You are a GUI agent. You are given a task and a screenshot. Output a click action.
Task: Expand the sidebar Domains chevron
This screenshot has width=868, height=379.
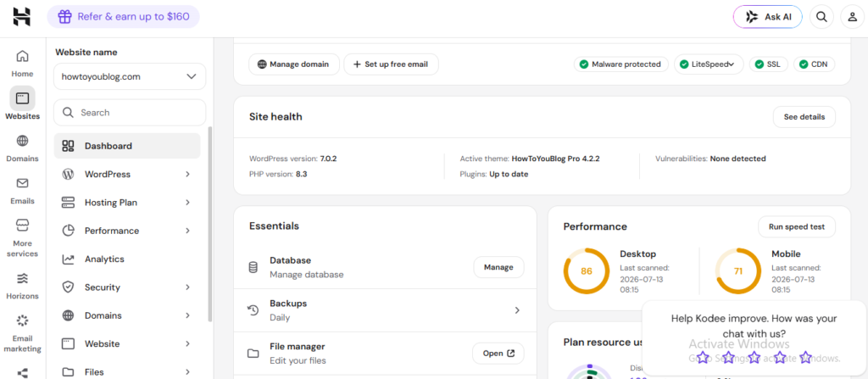[187, 315]
